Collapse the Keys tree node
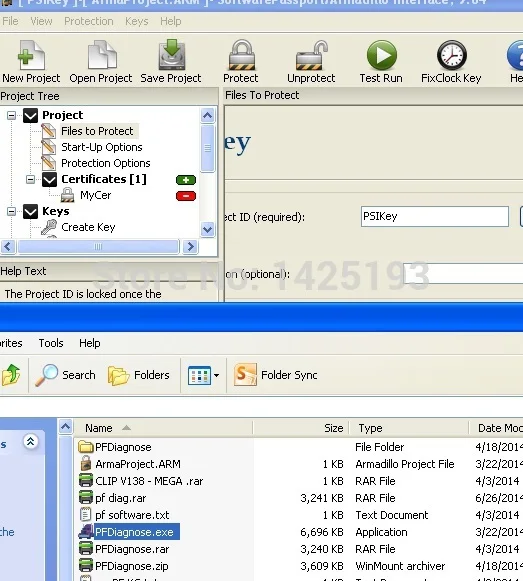The width and height of the screenshot is (523, 581). (x=11, y=211)
